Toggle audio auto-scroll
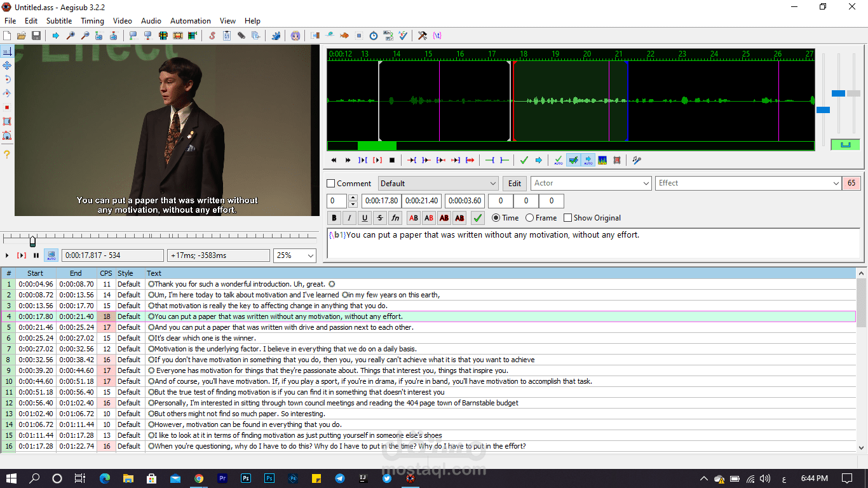 tap(588, 160)
